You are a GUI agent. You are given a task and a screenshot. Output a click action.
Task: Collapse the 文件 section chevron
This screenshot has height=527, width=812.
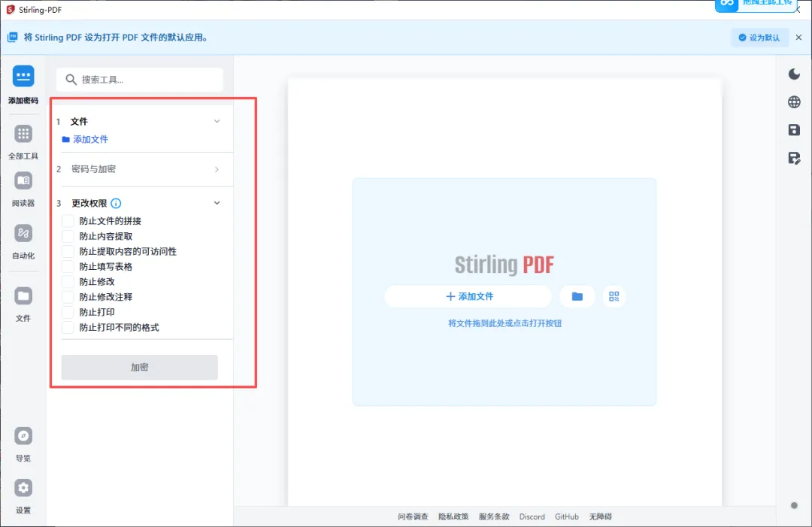[x=217, y=121]
